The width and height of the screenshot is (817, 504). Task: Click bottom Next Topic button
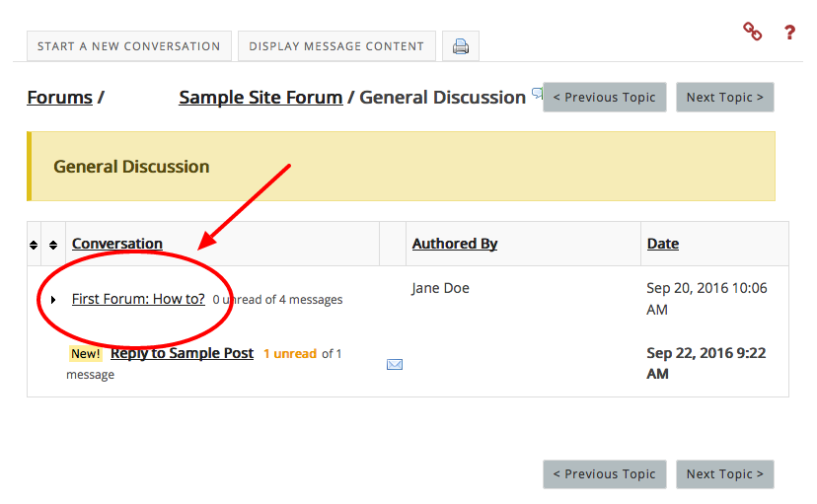coord(725,474)
